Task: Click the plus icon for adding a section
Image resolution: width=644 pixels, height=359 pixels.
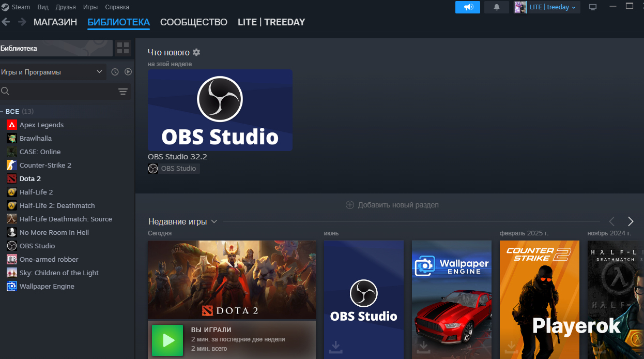Action: pyautogui.click(x=350, y=205)
